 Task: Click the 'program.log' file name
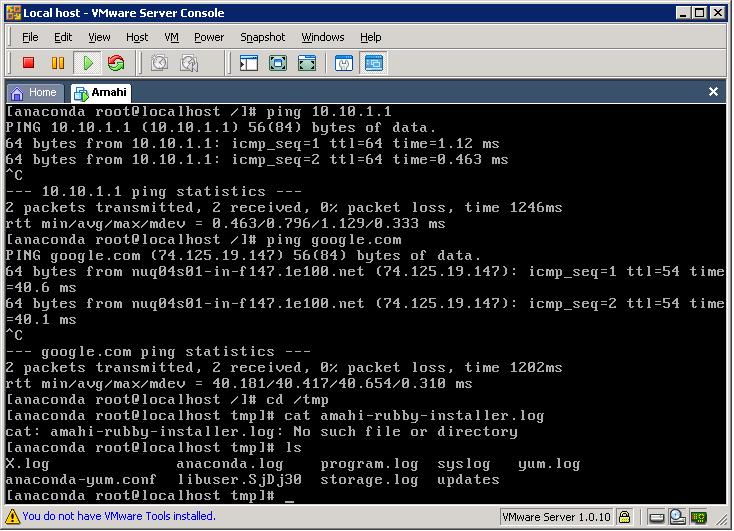[369, 464]
